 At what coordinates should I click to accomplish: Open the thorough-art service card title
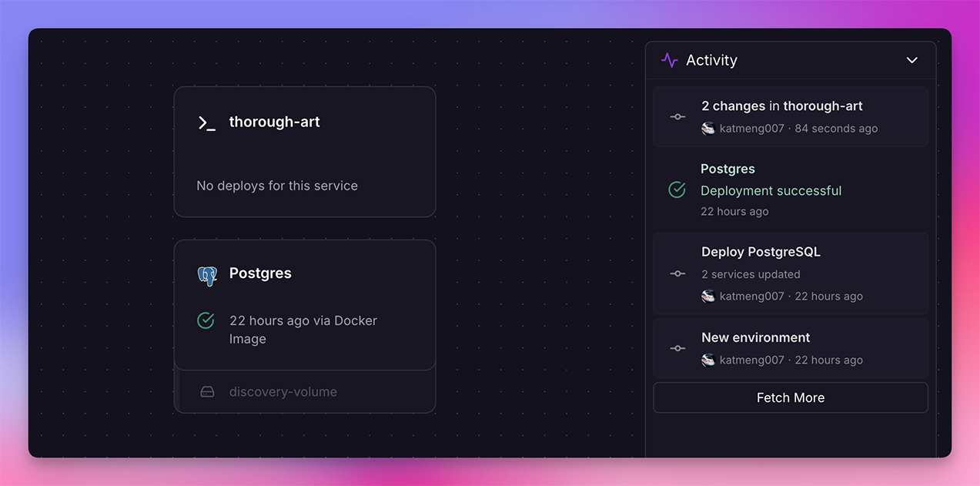click(274, 122)
